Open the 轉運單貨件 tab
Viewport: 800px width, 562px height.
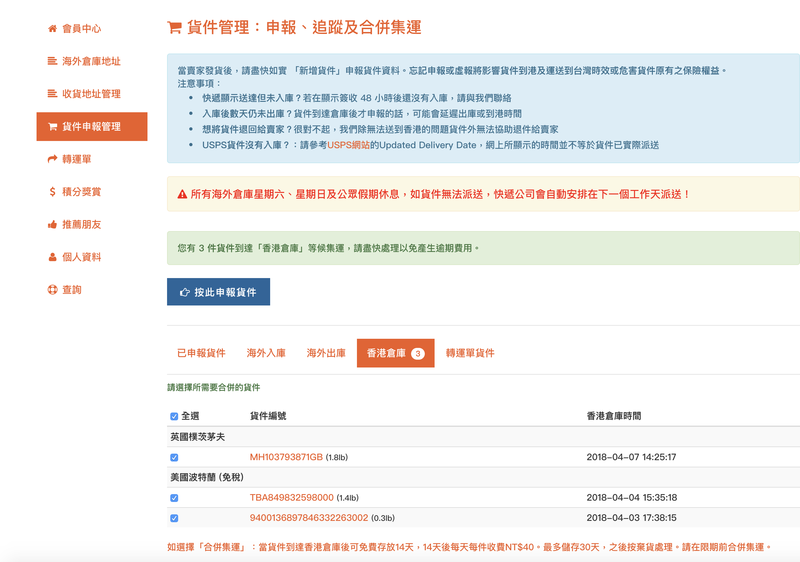470,353
